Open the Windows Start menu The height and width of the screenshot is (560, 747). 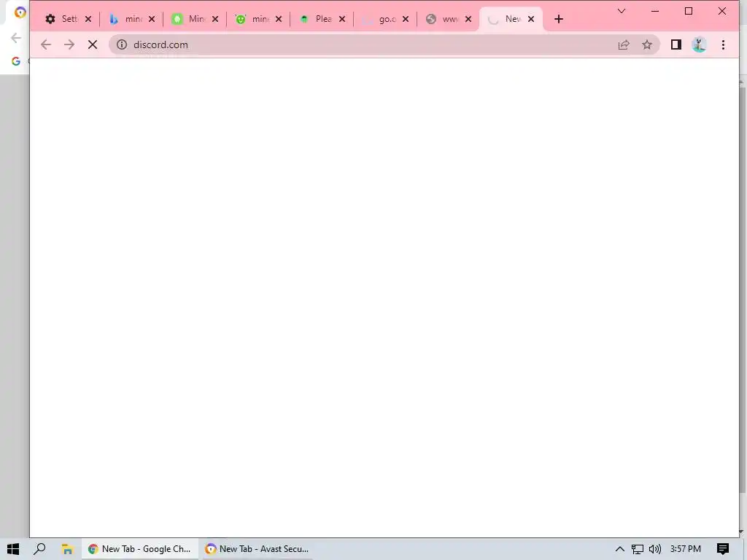click(13, 549)
